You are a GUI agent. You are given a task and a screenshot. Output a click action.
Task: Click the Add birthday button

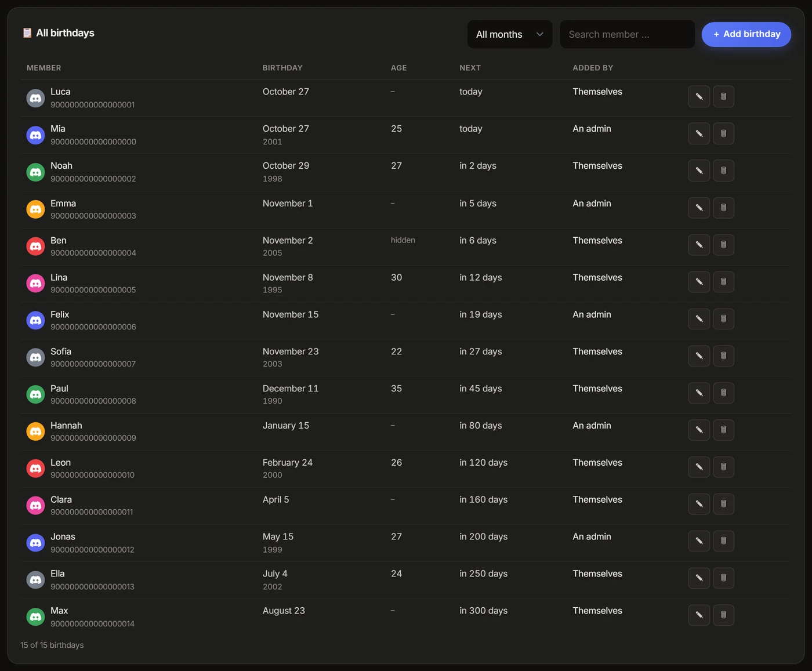(746, 34)
